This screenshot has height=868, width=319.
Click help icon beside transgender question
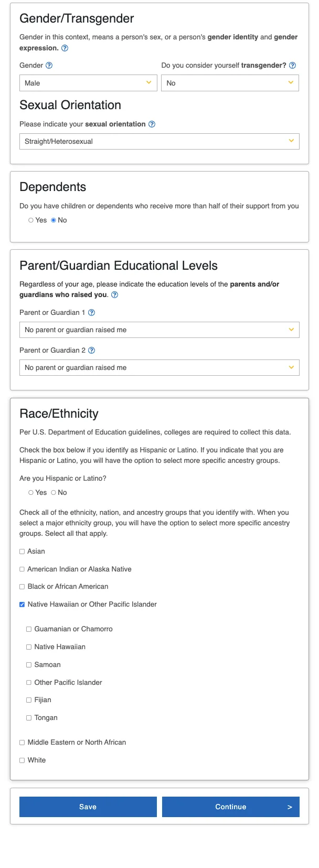293,66
